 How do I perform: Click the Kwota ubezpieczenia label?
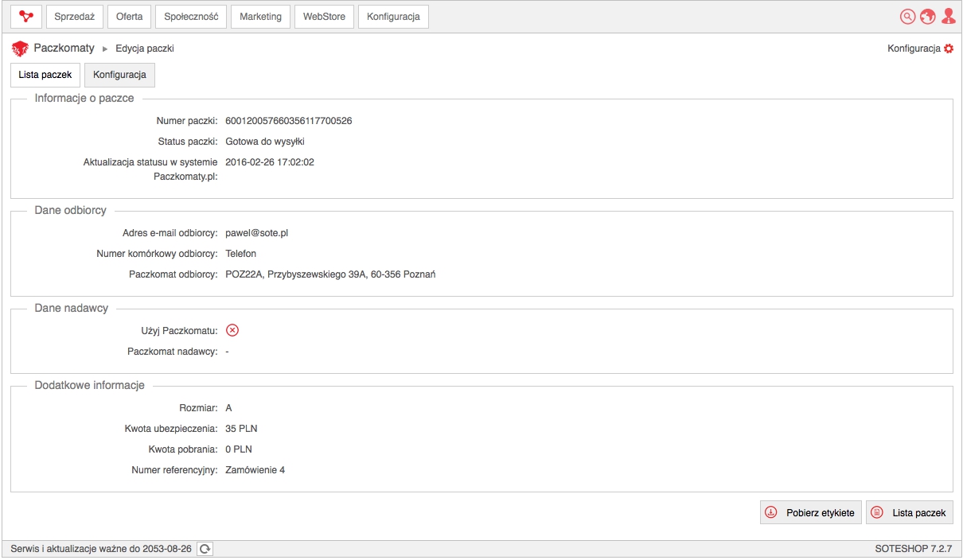click(172, 429)
